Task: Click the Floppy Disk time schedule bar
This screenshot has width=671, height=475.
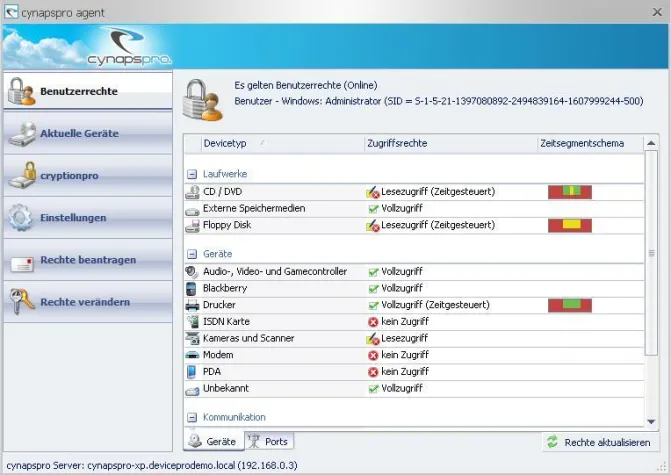Action: (570, 226)
